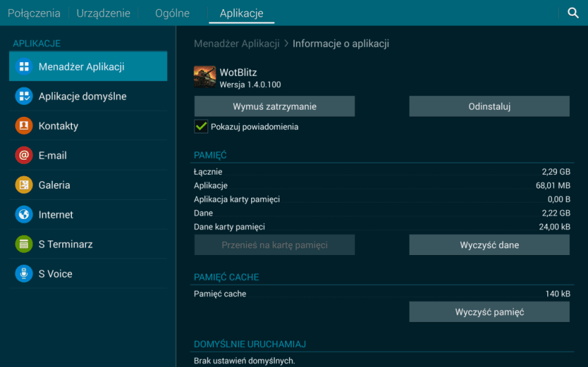Open the search magnifier icon
588x367 pixels.
pyautogui.click(x=573, y=12)
